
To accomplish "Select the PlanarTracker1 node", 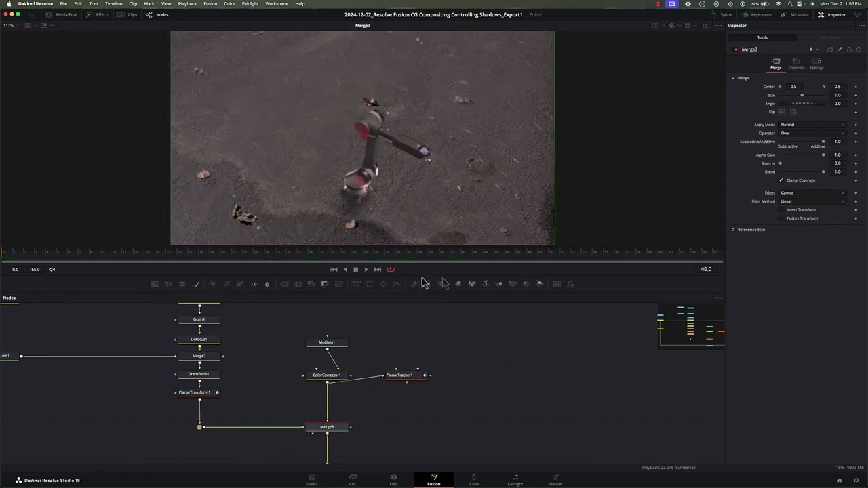I will tap(406, 375).
